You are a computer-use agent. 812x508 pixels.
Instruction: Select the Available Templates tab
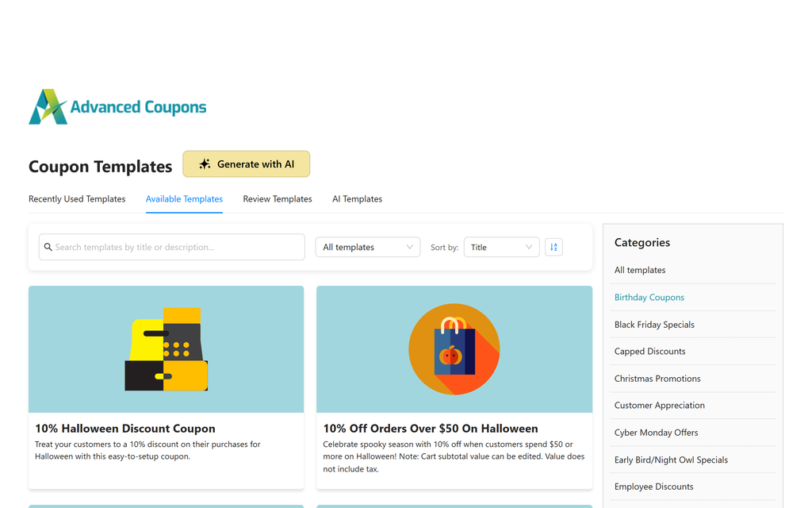click(184, 199)
